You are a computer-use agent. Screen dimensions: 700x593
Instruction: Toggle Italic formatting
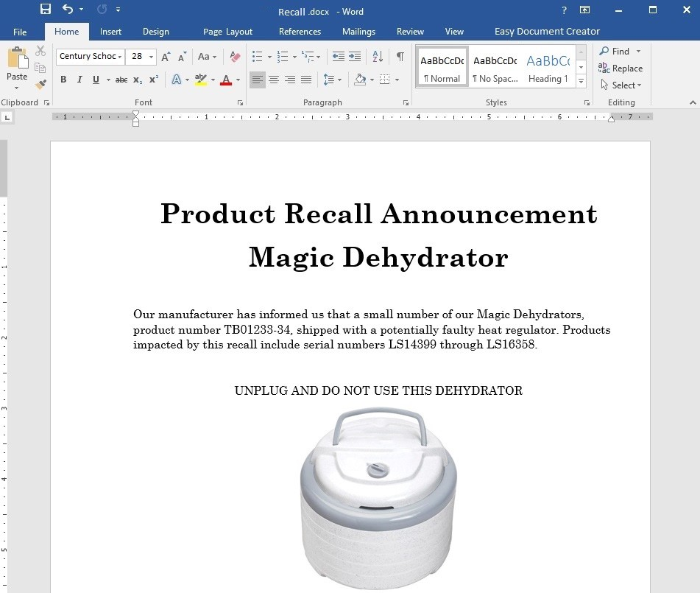(79, 80)
